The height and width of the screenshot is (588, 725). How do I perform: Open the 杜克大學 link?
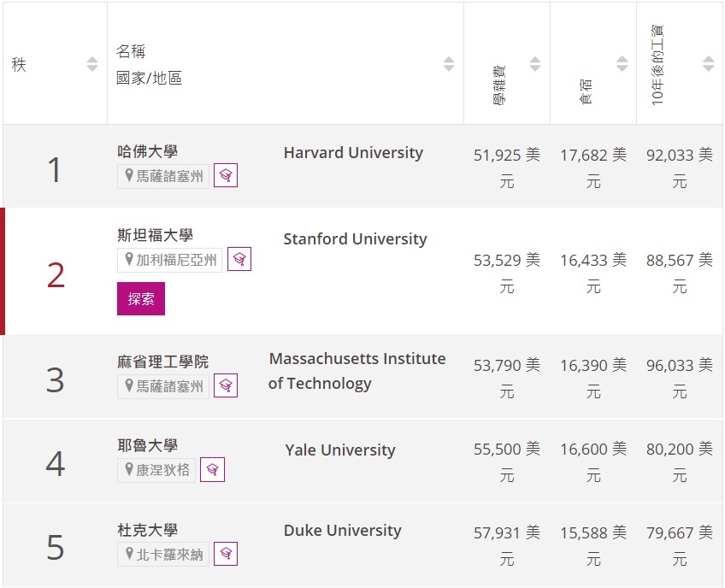pyautogui.click(x=148, y=530)
